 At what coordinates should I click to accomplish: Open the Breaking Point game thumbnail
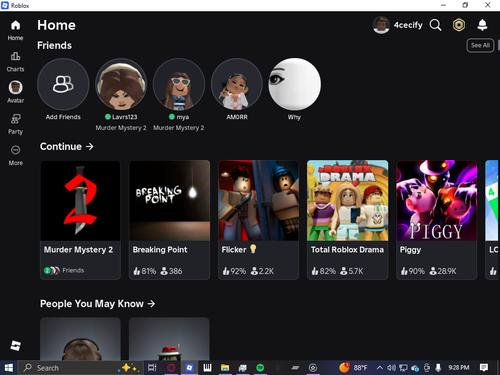pyautogui.click(x=170, y=201)
